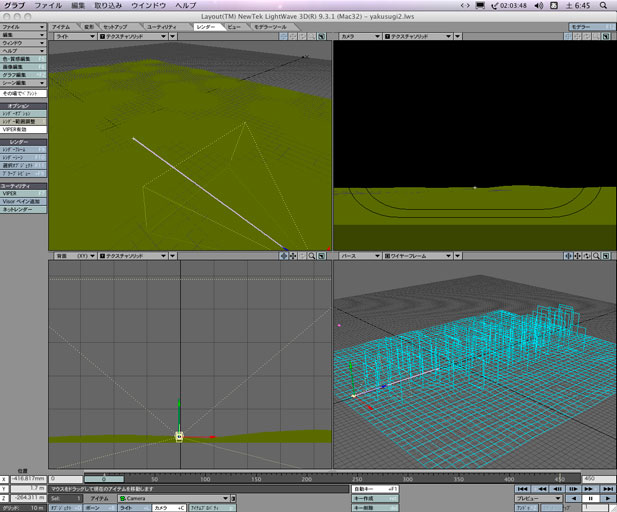This screenshot has width=617, height=512.
Task: Click the ネットレンダー button in the sidebar
Action: [x=22, y=211]
